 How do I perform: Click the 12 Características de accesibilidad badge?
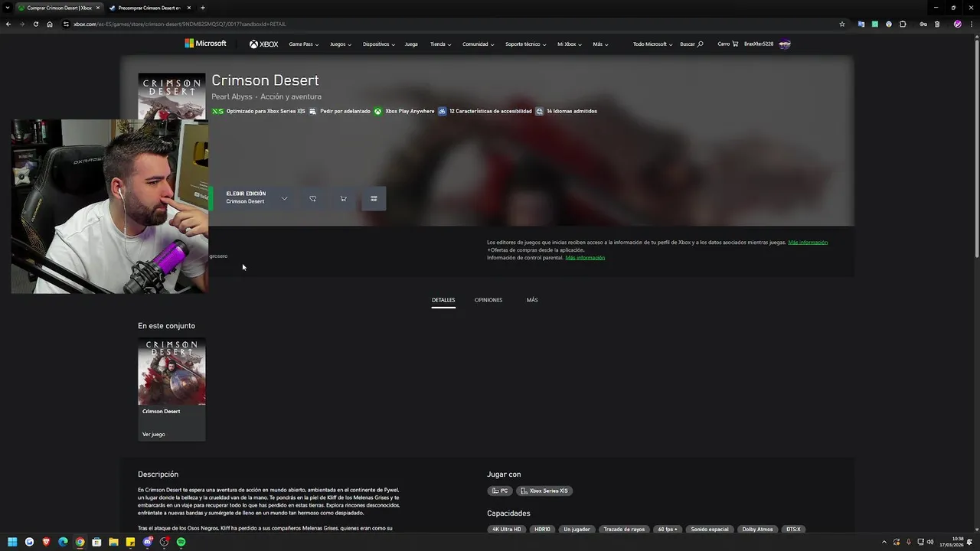[485, 111]
